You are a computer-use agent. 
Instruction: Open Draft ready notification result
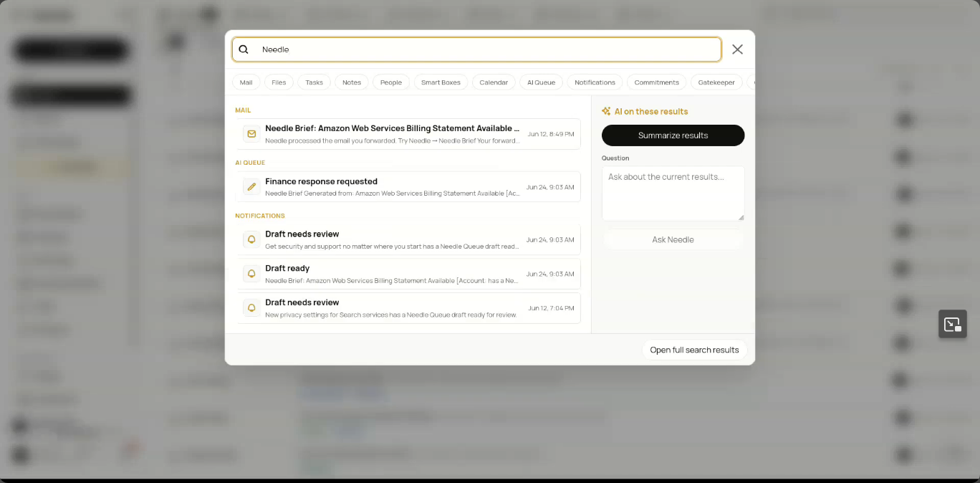pos(408,274)
